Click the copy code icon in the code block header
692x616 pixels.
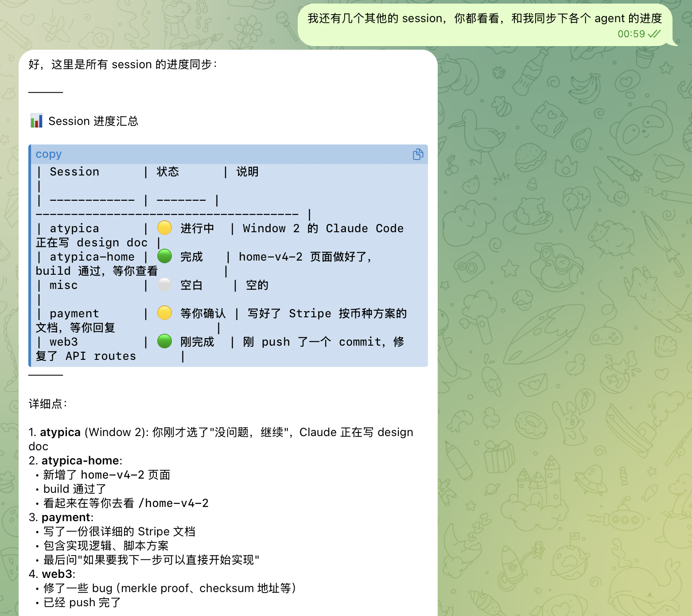point(418,154)
